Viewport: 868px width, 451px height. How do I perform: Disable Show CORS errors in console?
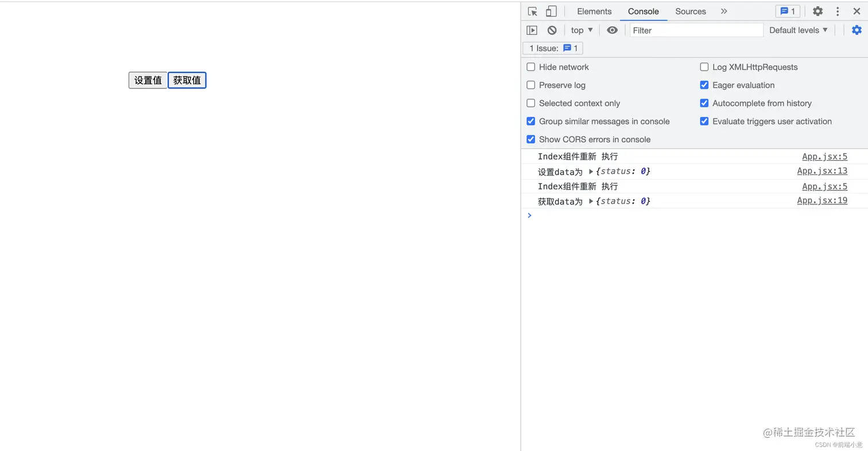tap(531, 139)
